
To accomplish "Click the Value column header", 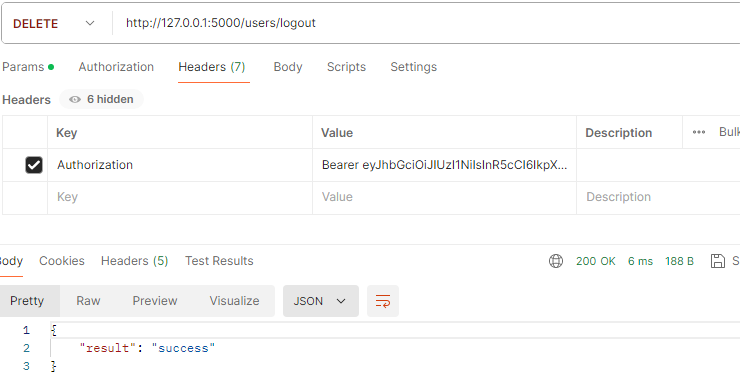I will tap(337, 133).
